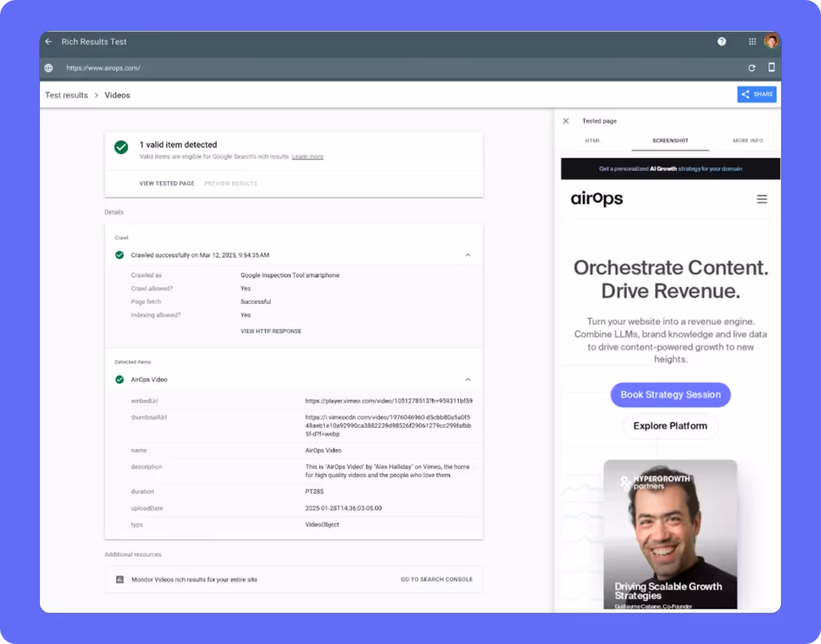Select the thumbnailUrl vimeocdn value
This screenshot has width=821, height=644.
click(388, 426)
